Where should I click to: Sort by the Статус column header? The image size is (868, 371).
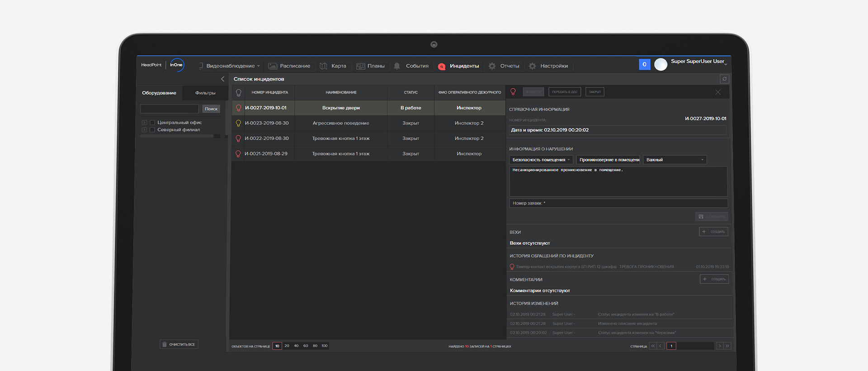tap(410, 92)
